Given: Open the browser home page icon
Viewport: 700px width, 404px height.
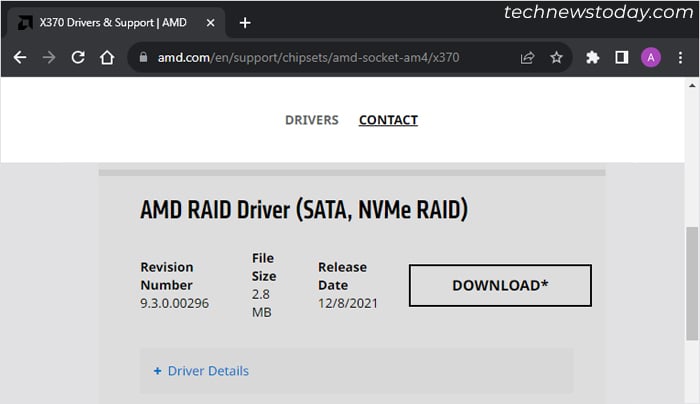Looking at the screenshot, I should click(x=107, y=57).
